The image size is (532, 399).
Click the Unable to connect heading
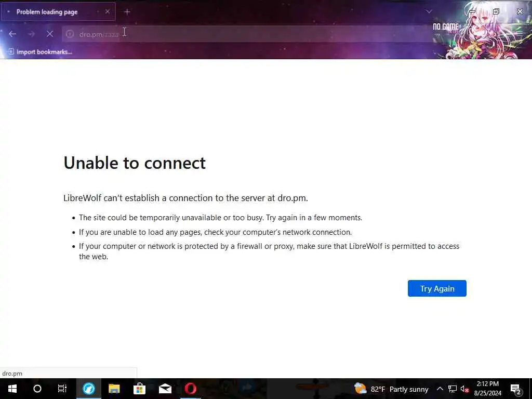(x=135, y=163)
